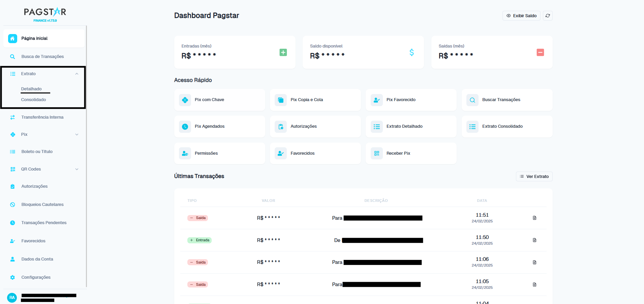Open Autorizações quick access card

tap(315, 126)
